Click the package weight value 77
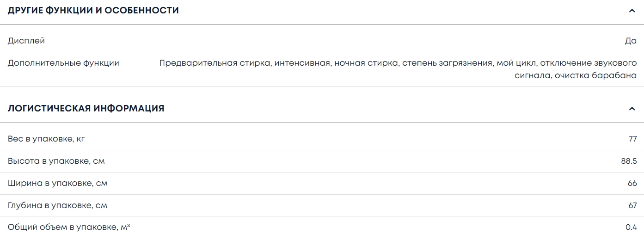Image resolution: width=644 pixels, height=234 pixels. (632, 139)
